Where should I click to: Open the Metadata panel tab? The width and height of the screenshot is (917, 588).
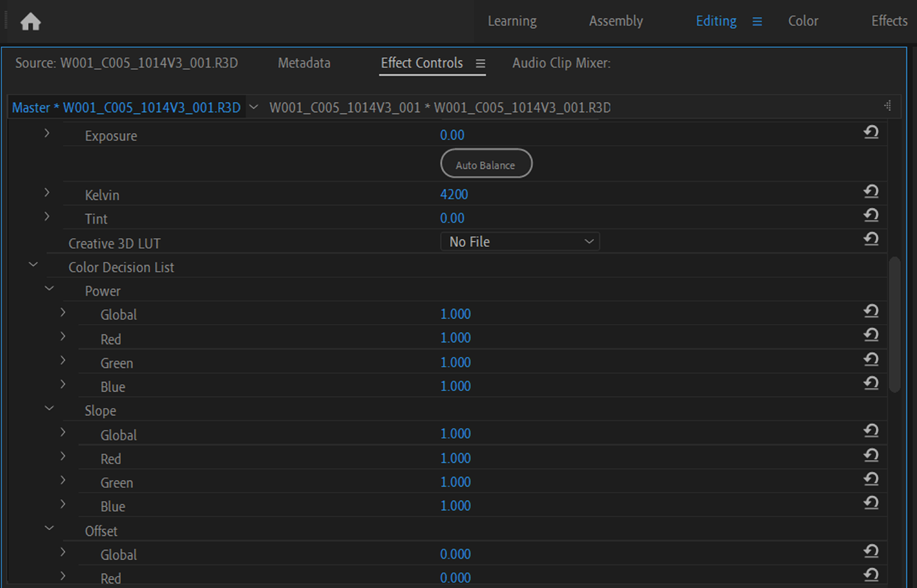[x=304, y=63]
